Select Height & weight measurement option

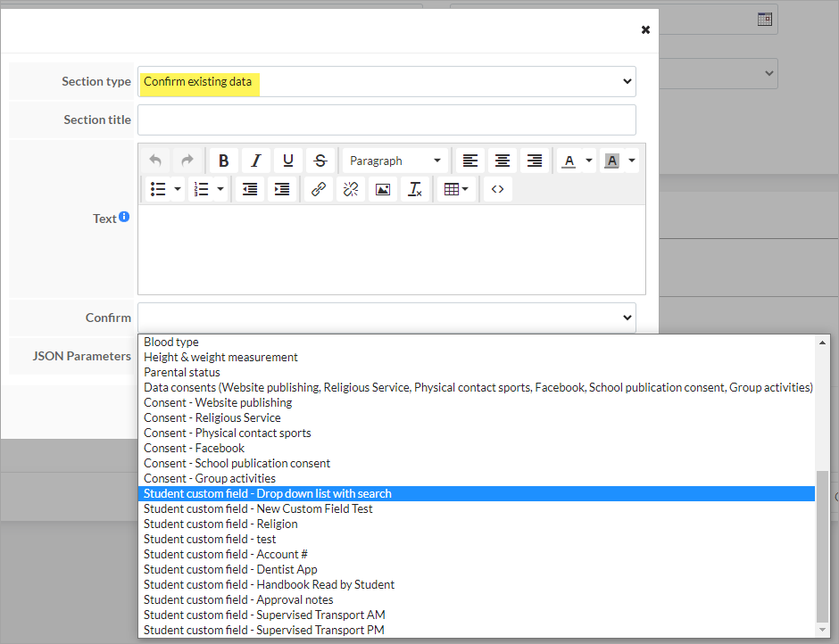pos(477,357)
